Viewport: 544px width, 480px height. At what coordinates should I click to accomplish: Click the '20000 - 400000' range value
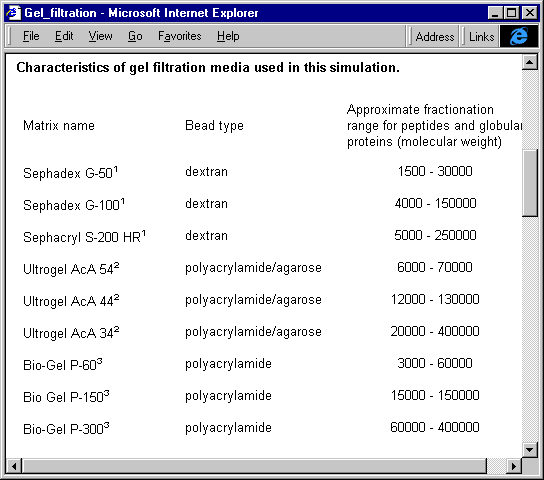[x=435, y=331]
